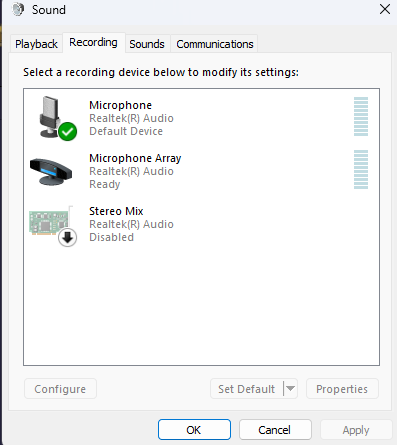Screen dimensions: 397x445
Task: Select the Recording tab
Action: [x=93, y=43]
